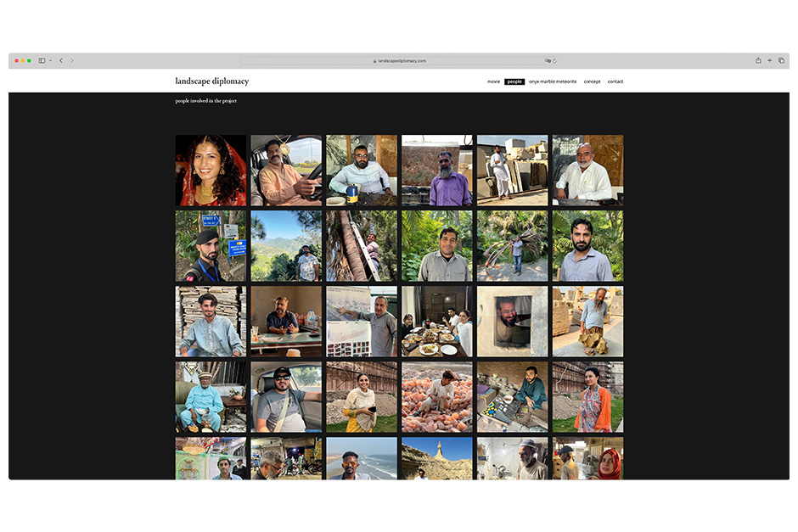Open photo of man peeking through stone window
This screenshot has height=532, width=798.
[x=513, y=322]
